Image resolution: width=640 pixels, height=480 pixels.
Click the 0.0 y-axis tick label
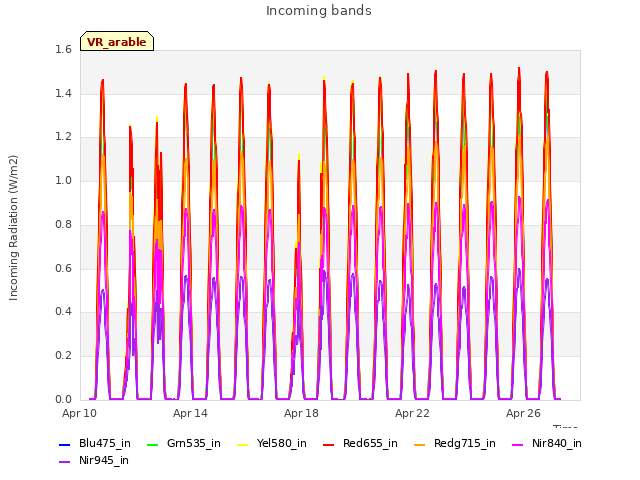tap(63, 399)
